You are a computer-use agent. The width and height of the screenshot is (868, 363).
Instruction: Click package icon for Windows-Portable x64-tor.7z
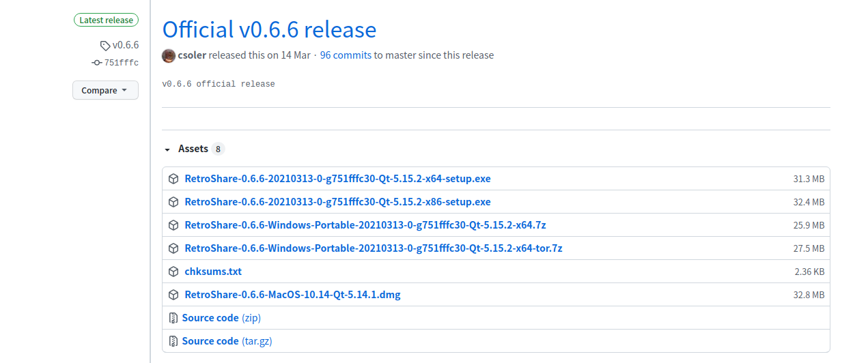173,248
